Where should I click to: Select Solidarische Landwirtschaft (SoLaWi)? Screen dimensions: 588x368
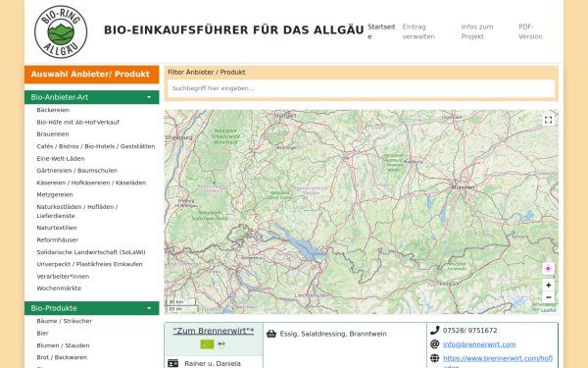pyautogui.click(x=91, y=252)
